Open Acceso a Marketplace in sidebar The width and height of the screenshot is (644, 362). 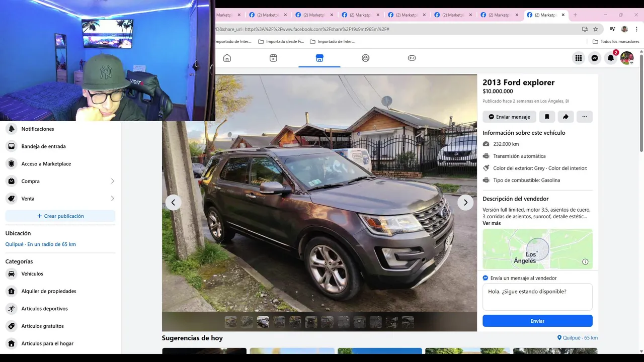pyautogui.click(x=60, y=164)
